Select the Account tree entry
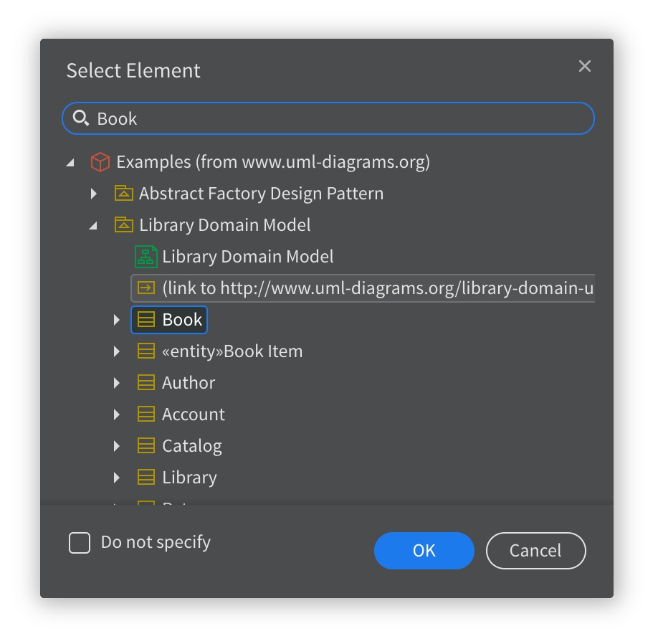 (x=194, y=415)
